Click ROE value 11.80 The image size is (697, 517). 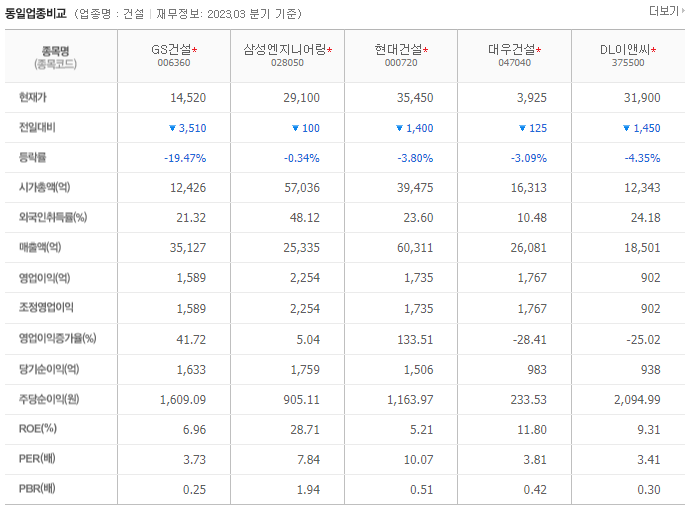532,430
